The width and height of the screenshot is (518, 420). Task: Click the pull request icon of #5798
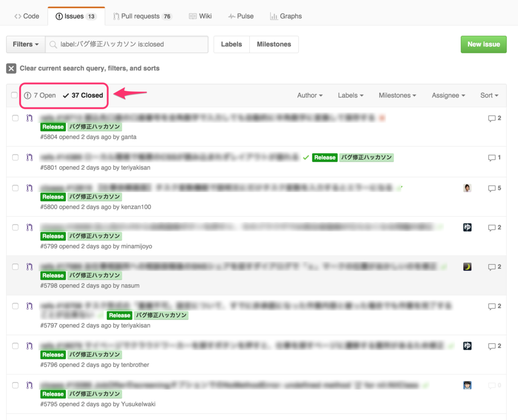point(30,267)
